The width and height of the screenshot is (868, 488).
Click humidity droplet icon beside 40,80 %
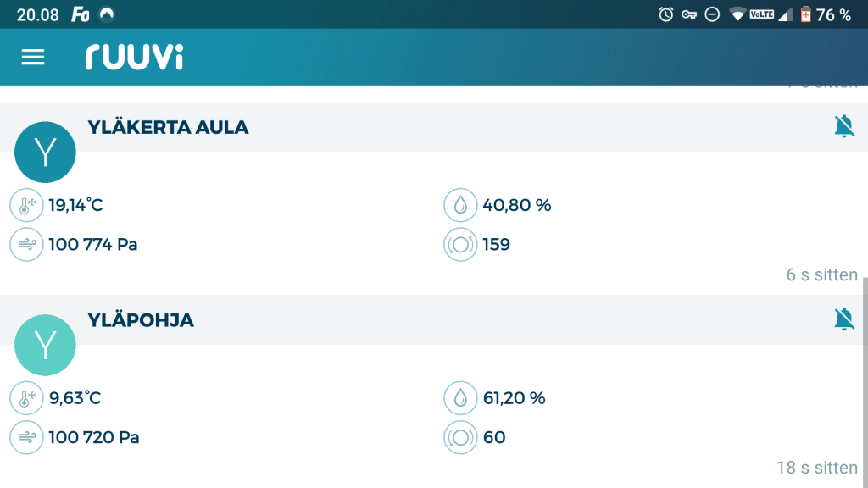pos(460,205)
